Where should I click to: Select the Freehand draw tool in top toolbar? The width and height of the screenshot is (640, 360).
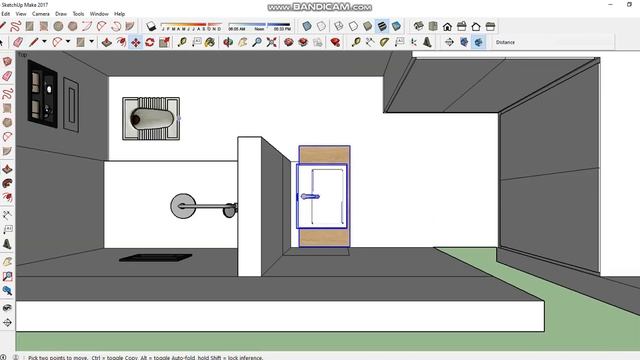[16, 27]
